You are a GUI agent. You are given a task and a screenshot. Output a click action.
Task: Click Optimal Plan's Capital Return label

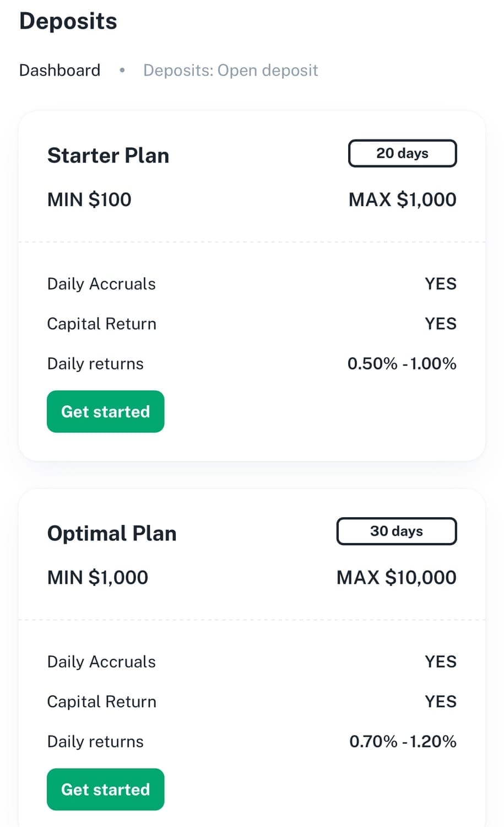(x=101, y=701)
